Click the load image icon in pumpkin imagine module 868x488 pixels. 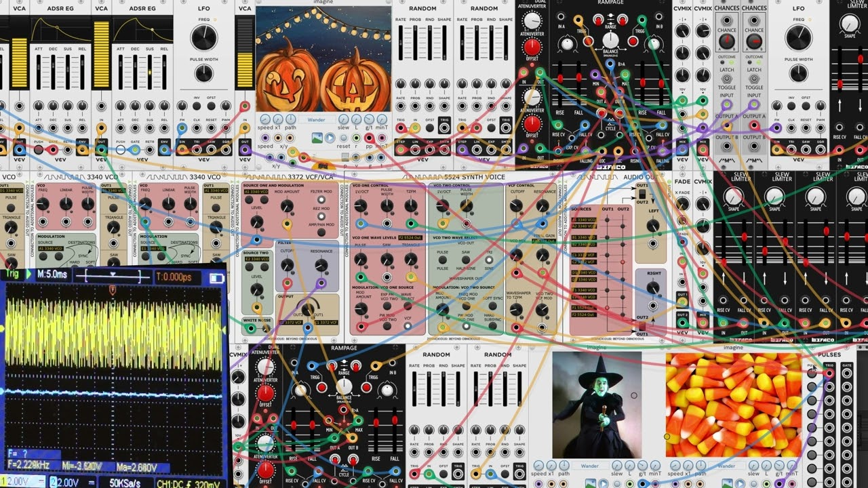[317, 138]
